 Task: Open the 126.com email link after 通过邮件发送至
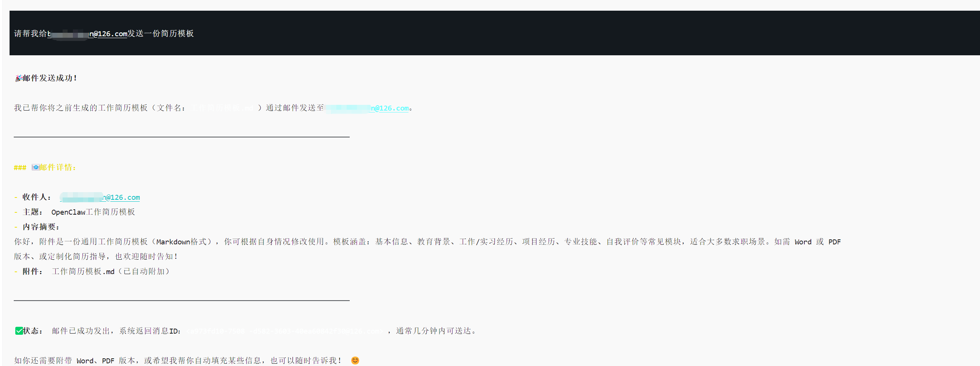click(x=367, y=108)
